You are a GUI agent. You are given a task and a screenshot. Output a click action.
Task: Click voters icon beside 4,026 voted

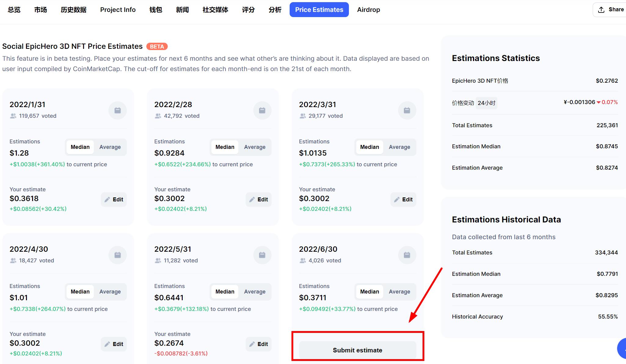click(x=303, y=261)
